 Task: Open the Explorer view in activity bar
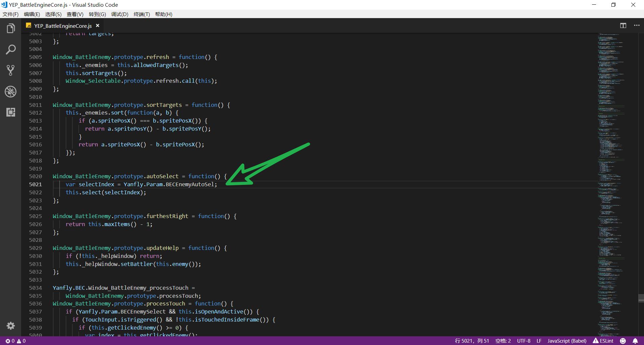pos(11,28)
